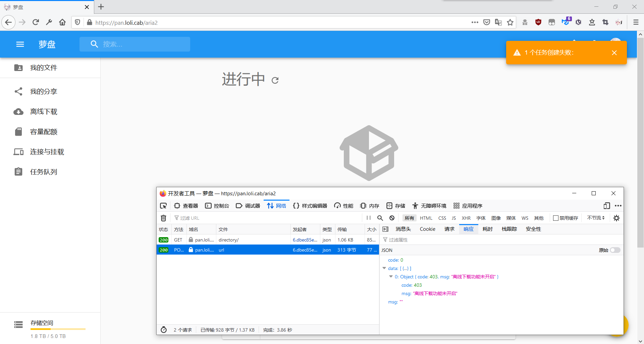644x344 pixels.
Task: Open network settings gear icon
Action: tap(616, 218)
